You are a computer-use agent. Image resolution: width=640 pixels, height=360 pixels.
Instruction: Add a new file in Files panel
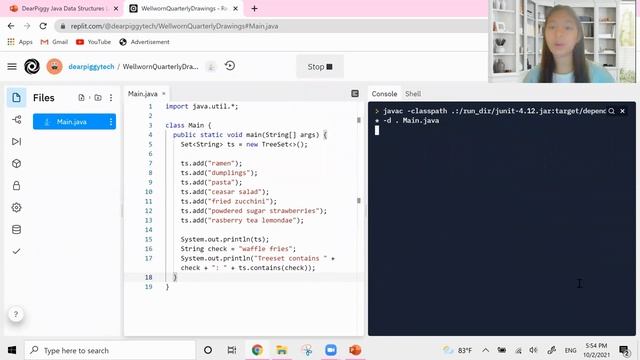tap(81, 98)
